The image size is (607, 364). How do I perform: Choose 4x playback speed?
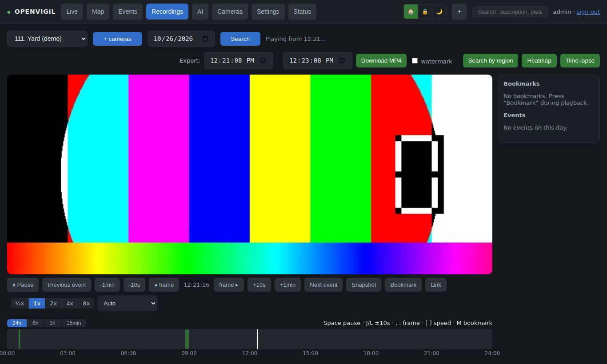70,303
